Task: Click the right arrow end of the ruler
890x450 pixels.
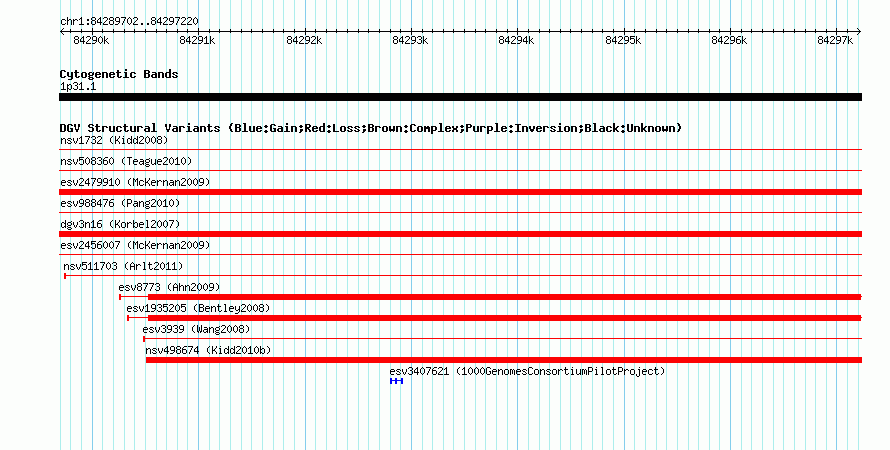Action: [x=859, y=32]
